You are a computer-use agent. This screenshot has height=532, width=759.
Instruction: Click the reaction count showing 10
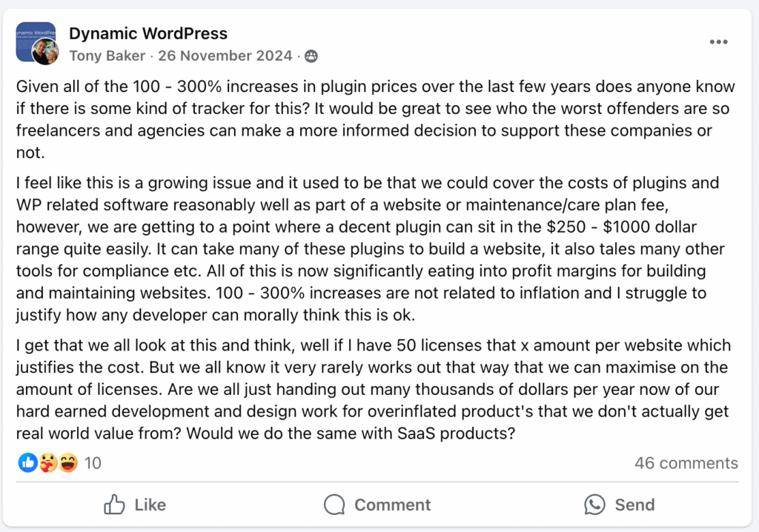coord(92,462)
